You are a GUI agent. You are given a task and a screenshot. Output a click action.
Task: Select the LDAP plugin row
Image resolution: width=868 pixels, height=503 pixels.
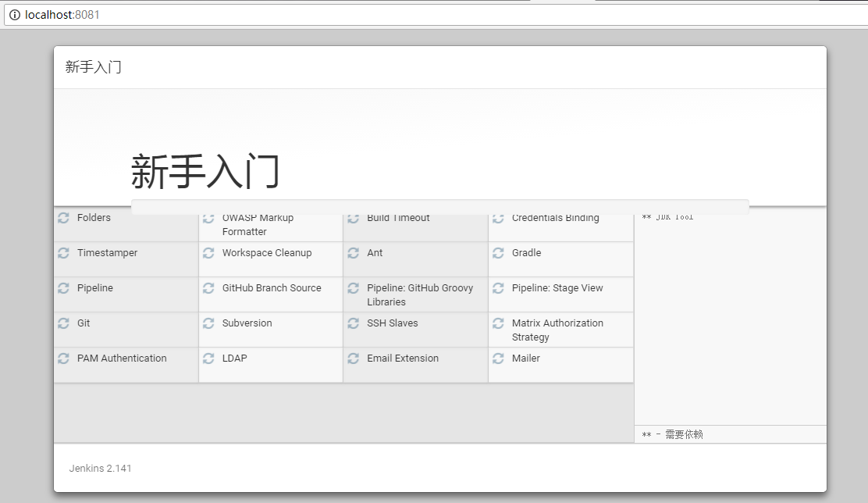pyautogui.click(x=237, y=358)
